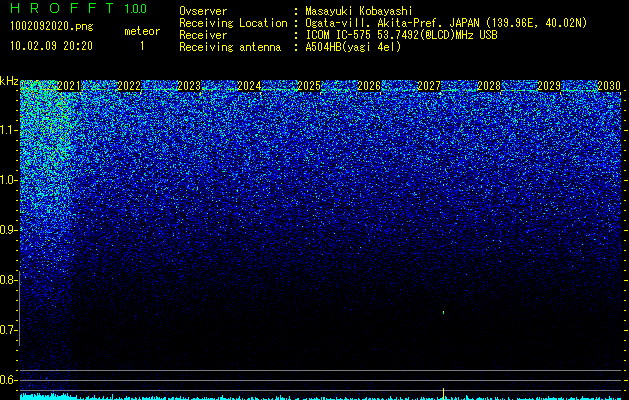Select the Ovserver field label
This screenshot has height=400, width=629.
[x=203, y=11]
